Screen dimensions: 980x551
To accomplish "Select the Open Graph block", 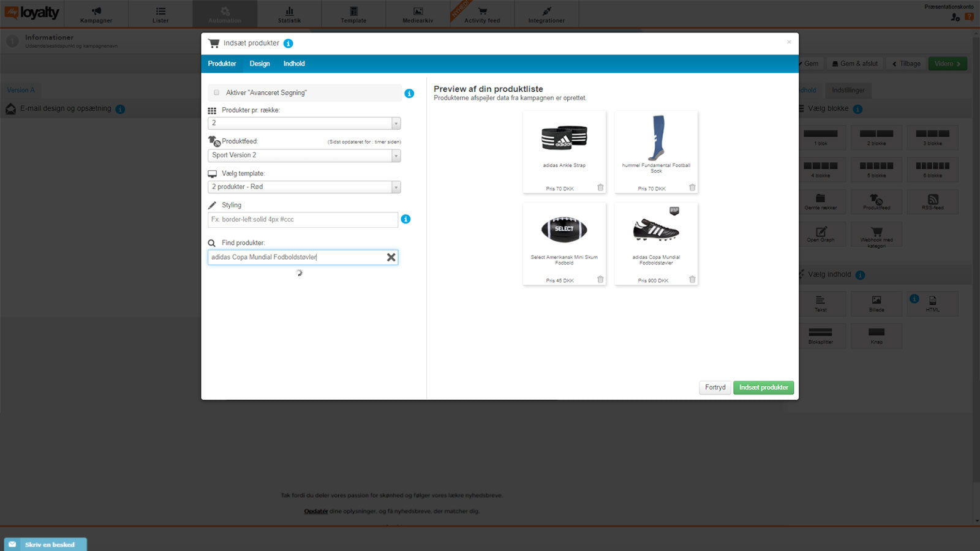I will point(821,234).
